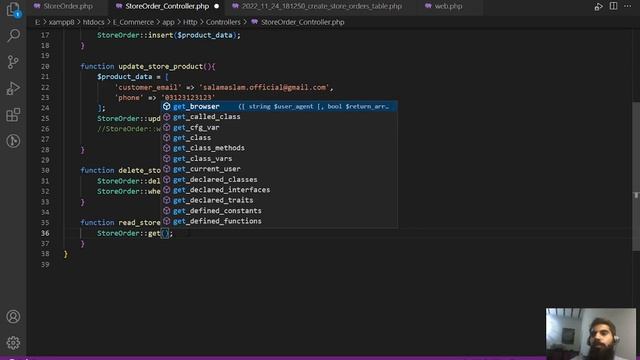Screen dimensions: 640x360
Task: Open the Run and Debug view
Action: click(x=13, y=88)
